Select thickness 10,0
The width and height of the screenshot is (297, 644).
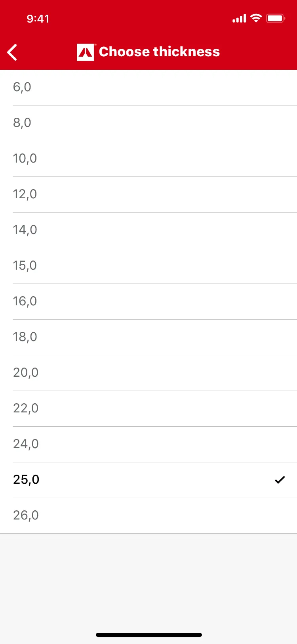[x=148, y=159]
